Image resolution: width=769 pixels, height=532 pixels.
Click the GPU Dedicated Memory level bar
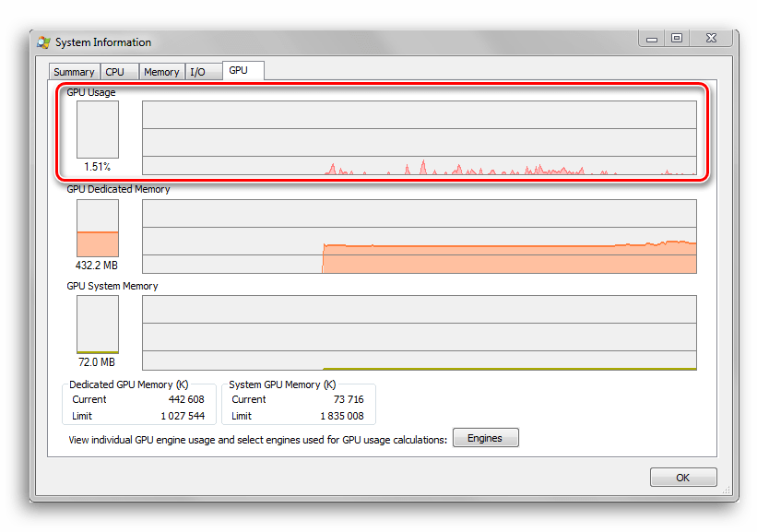pyautogui.click(x=98, y=228)
